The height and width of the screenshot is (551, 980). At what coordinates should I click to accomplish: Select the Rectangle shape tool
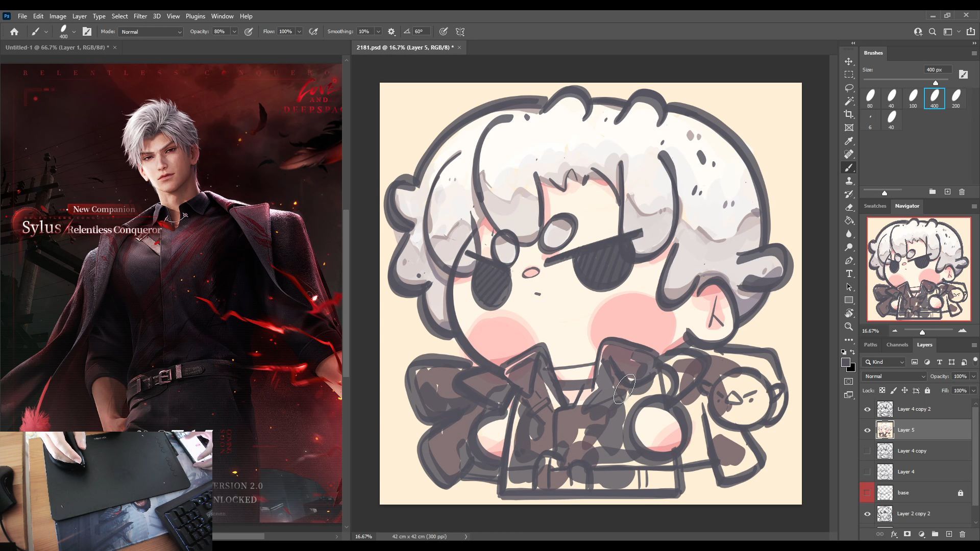[849, 300]
